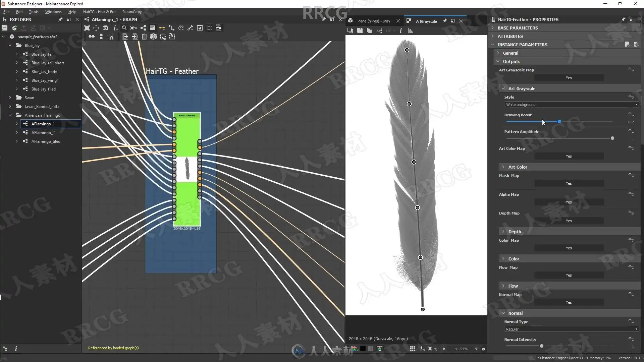Click the lock zoom icon in 2D view
The width and height of the screenshot is (644, 362).
pyautogui.click(x=483, y=349)
